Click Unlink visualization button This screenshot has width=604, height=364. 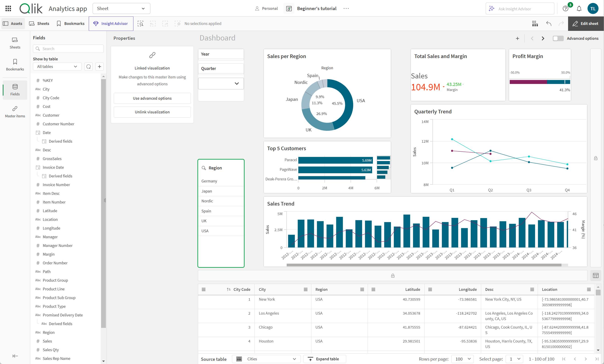tap(152, 112)
